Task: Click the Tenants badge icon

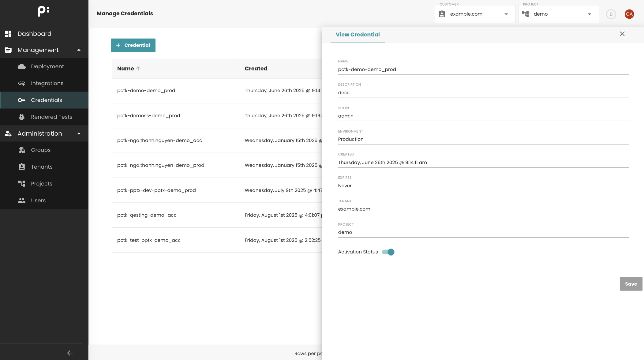Action: [x=22, y=167]
